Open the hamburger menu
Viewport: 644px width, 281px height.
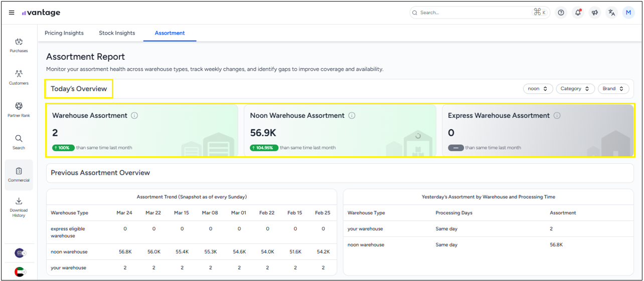12,13
